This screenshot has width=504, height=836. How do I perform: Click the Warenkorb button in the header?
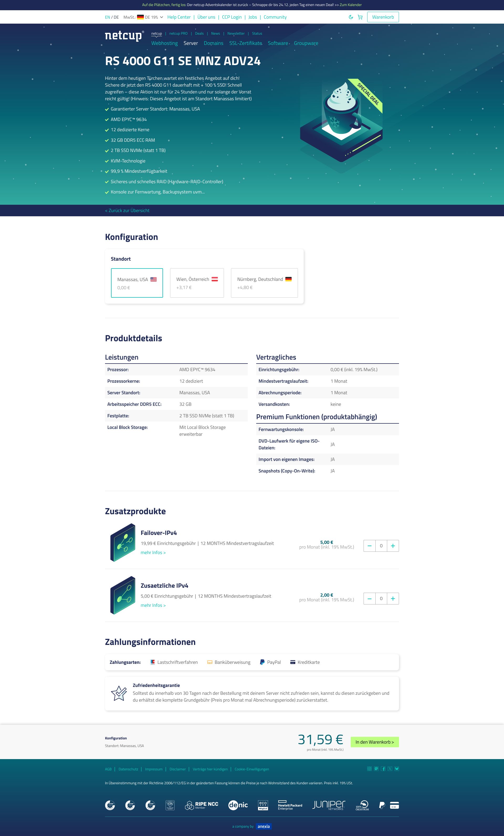[383, 17]
